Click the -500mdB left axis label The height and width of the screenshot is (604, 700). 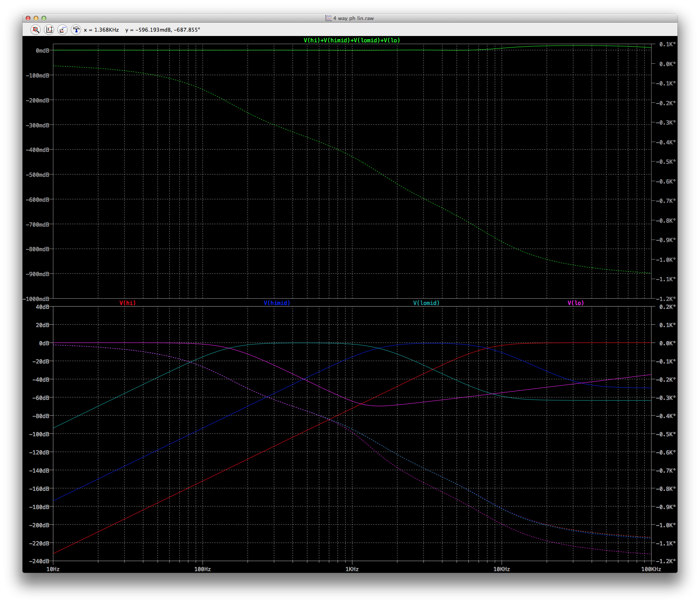[x=38, y=175]
